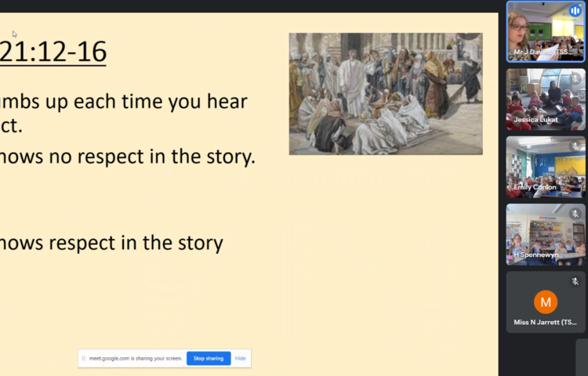Select Mr J Davies video tile
Screen dimensions: 588x376
click(546, 31)
